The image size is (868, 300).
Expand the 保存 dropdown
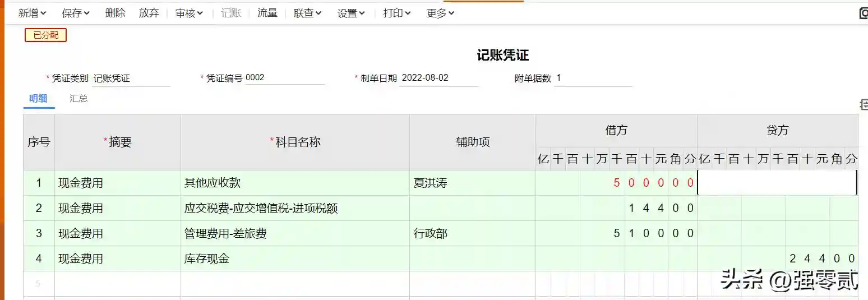[x=76, y=13]
